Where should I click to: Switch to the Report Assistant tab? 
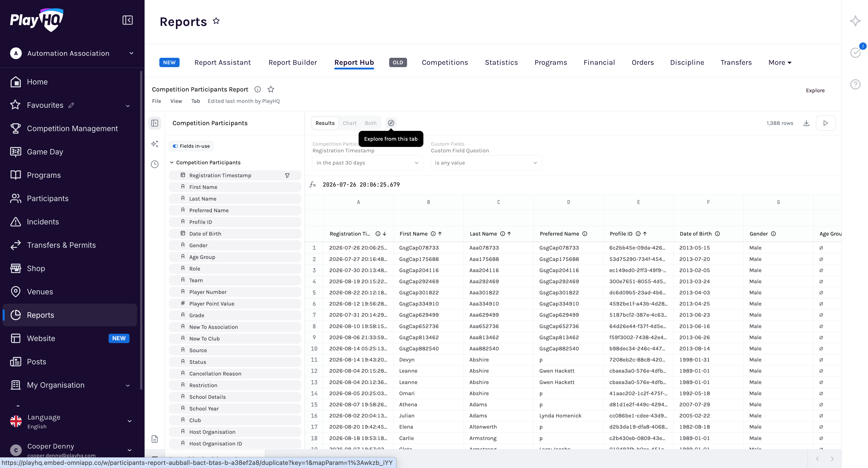(x=222, y=62)
